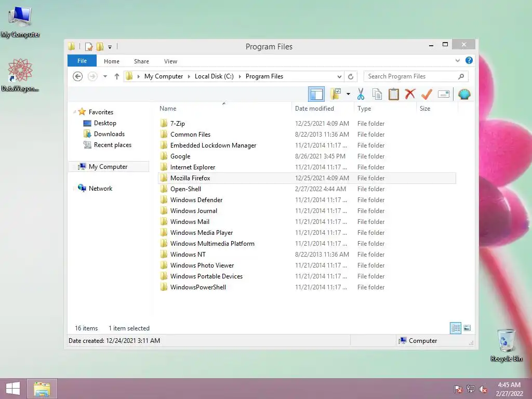The height and width of the screenshot is (399, 532).
Task: Toggle the navigation pane toolbar button
Action: 316,95
